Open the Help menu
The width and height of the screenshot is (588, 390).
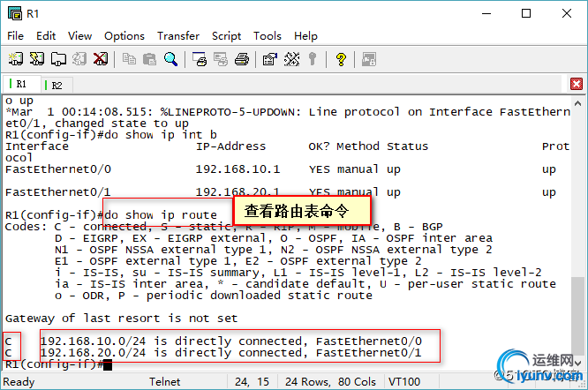tap(305, 36)
